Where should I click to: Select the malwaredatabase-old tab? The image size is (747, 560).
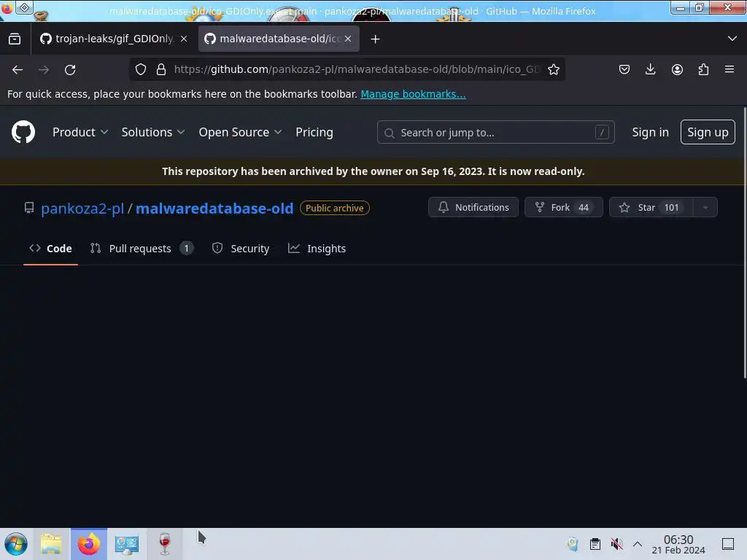click(279, 39)
